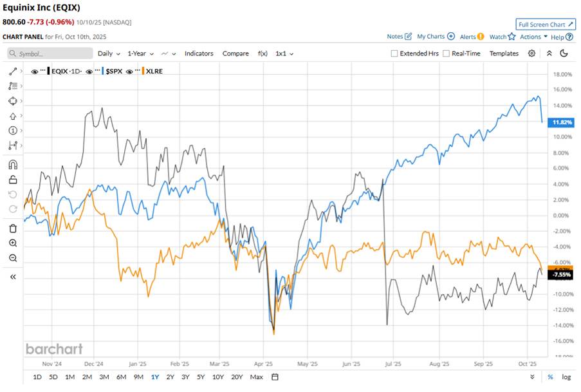
Task: Select the 5Y time range
Action: 201,377
